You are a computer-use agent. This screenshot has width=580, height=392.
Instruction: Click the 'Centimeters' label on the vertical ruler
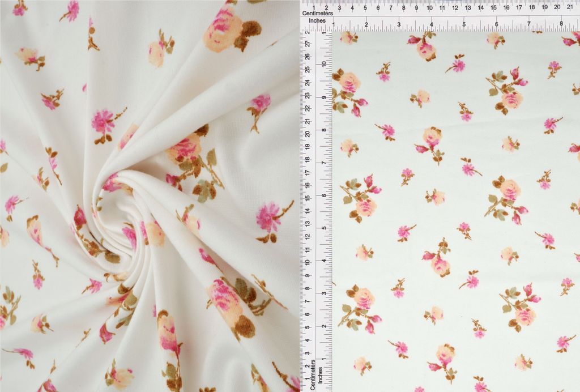coord(313,374)
